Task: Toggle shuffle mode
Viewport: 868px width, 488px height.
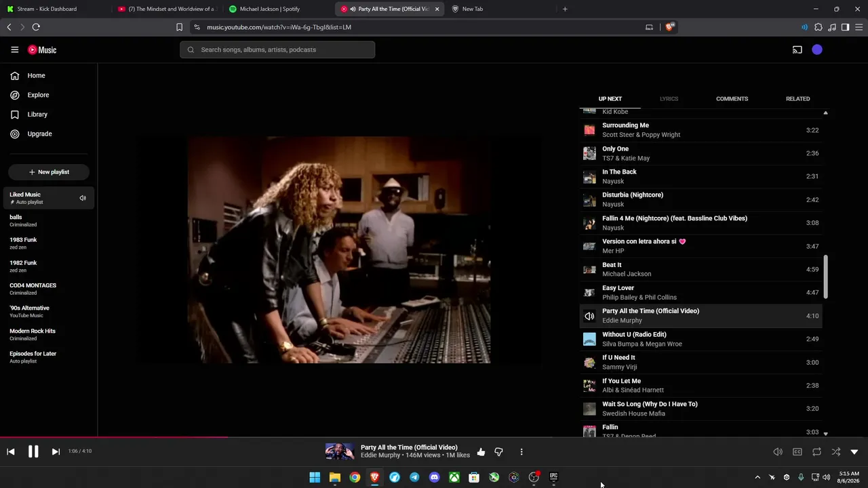Action: coord(835,452)
